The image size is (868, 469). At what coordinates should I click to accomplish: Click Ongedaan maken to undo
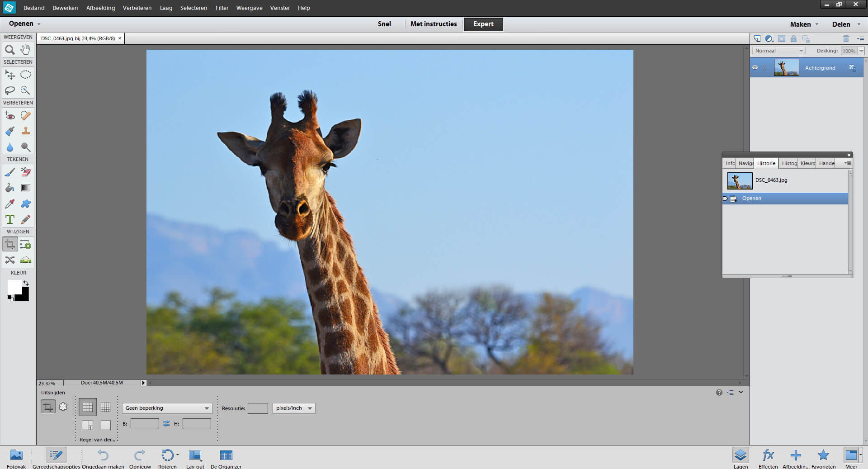103,455
